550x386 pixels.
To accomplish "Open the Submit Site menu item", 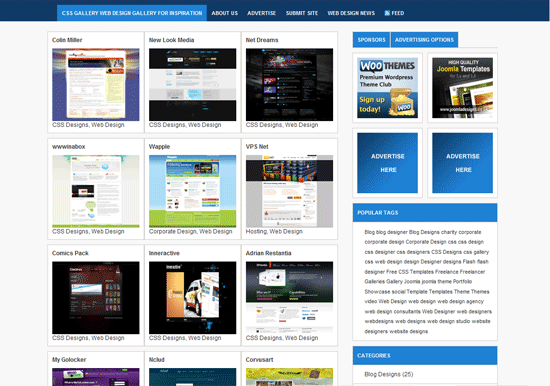I will click(x=302, y=13).
